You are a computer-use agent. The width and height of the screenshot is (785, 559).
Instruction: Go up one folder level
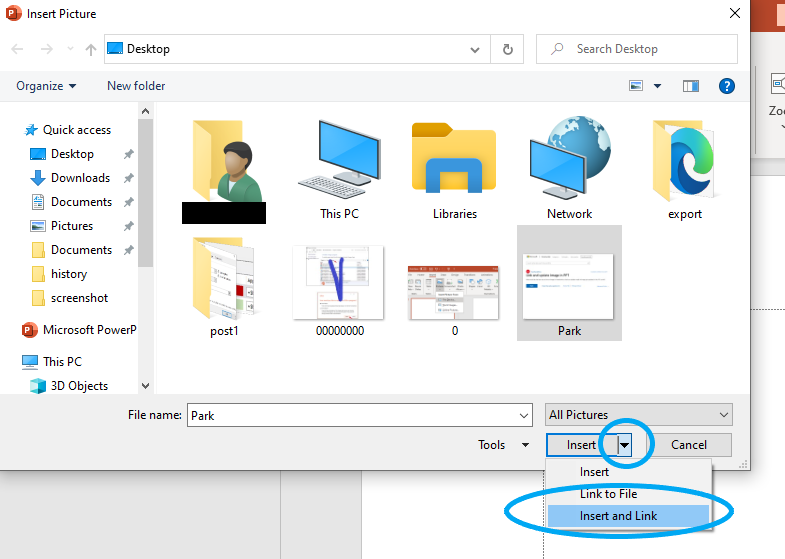[x=91, y=49]
